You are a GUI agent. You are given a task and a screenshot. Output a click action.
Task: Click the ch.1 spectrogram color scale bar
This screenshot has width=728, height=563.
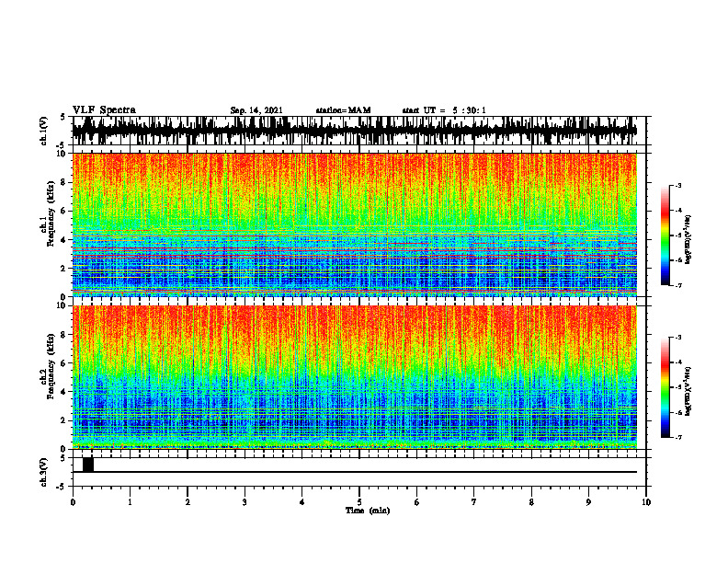(665, 236)
